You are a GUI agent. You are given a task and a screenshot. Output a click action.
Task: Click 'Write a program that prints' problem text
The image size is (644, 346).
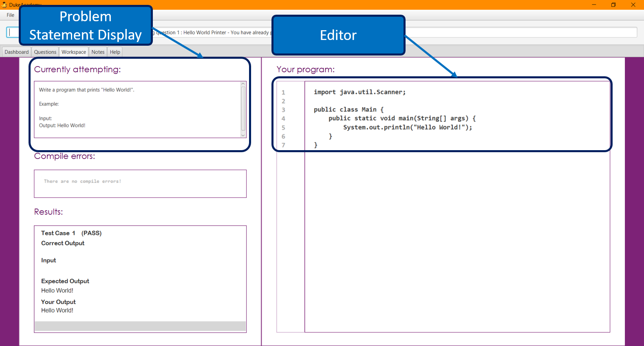tap(86, 90)
